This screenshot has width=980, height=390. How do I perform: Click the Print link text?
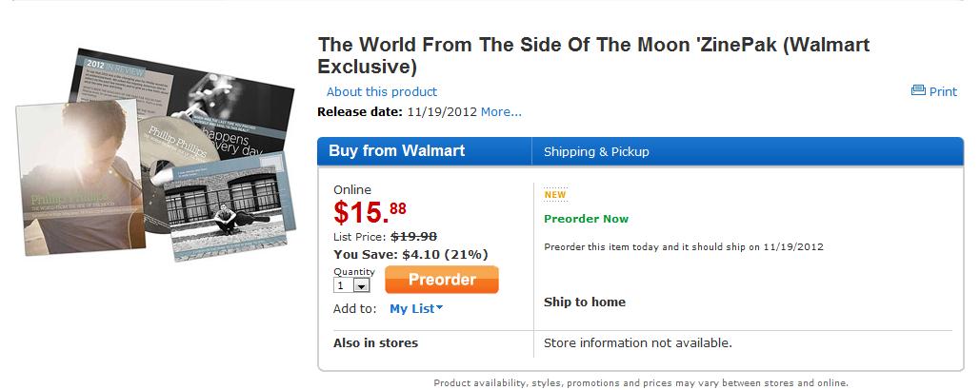pos(943,92)
